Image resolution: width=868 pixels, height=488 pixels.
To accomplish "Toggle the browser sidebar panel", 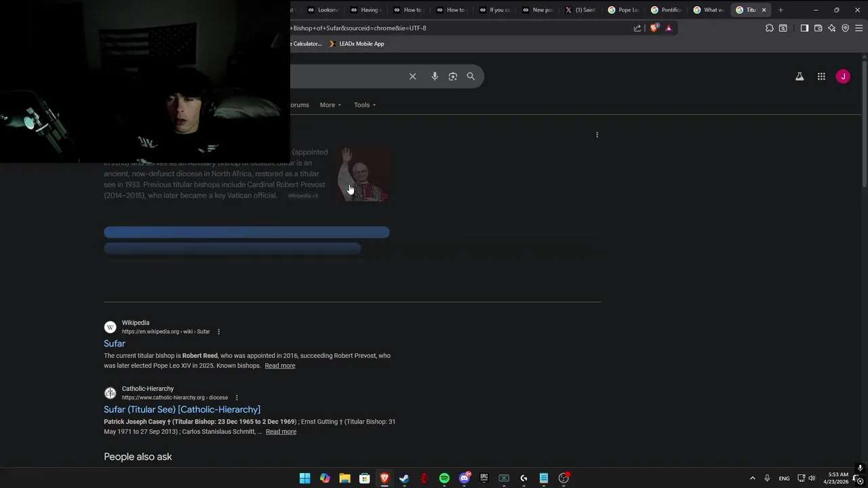I will click(804, 28).
